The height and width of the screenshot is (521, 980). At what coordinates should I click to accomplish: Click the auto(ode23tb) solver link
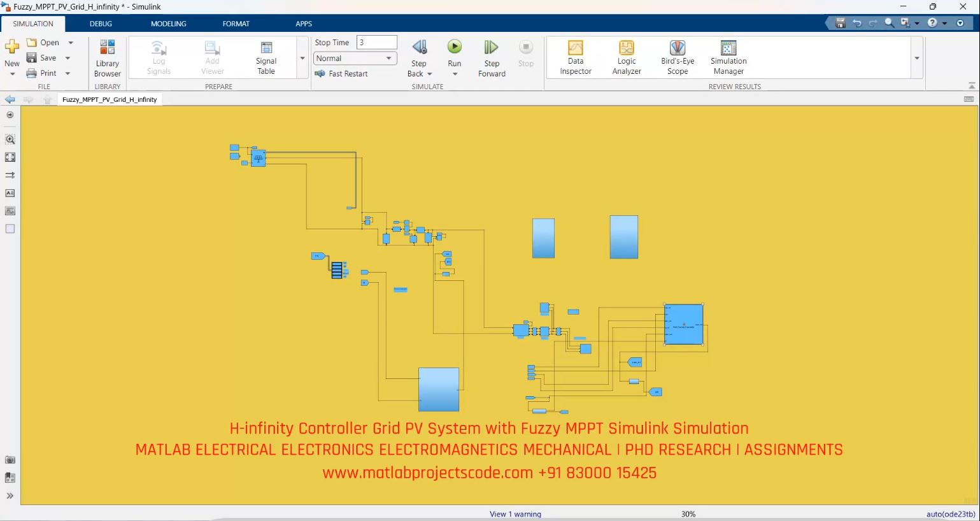coord(951,514)
